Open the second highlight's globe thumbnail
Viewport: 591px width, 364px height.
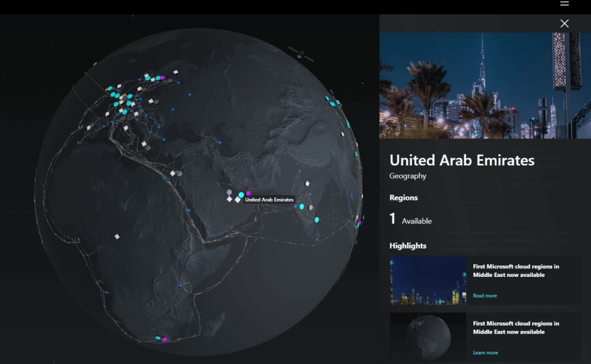tap(428, 337)
